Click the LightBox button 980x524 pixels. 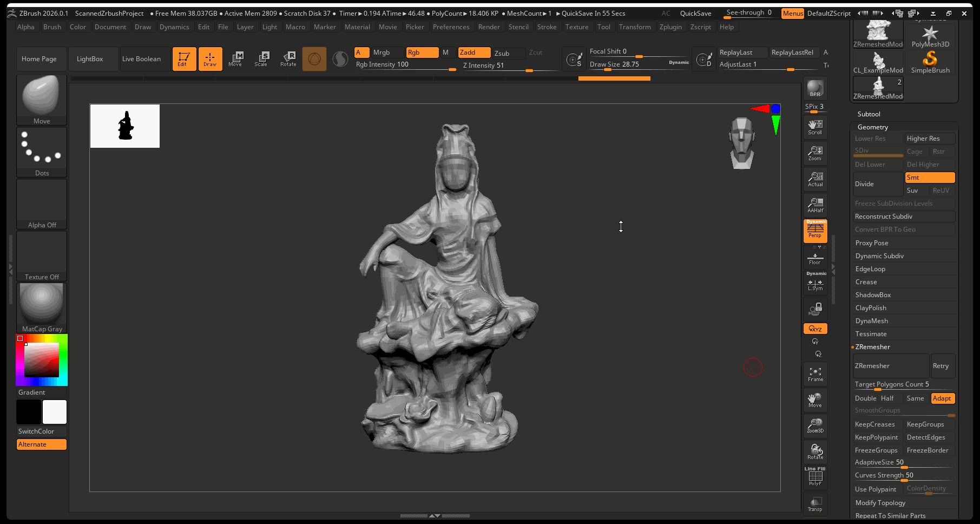click(90, 59)
